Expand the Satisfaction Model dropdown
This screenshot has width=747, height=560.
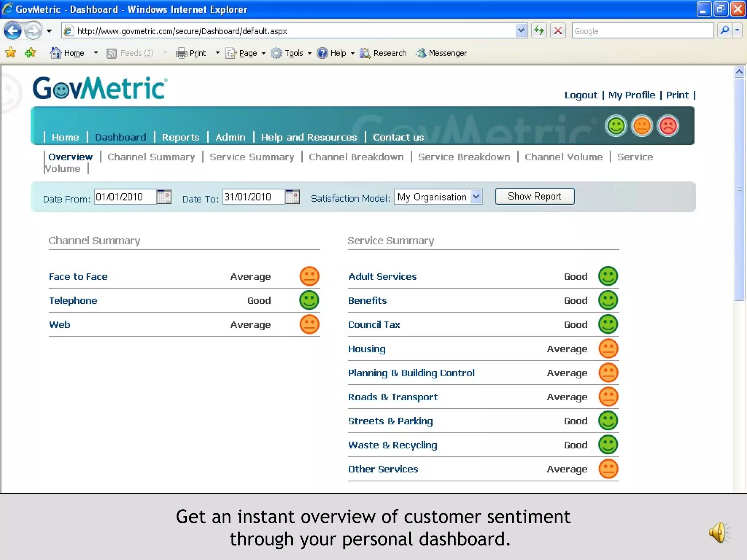[476, 197]
